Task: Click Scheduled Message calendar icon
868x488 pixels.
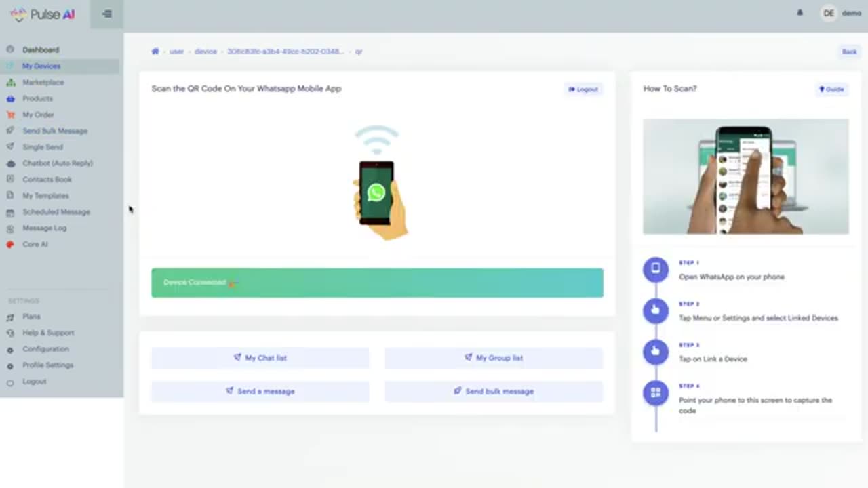Action: [10, 212]
